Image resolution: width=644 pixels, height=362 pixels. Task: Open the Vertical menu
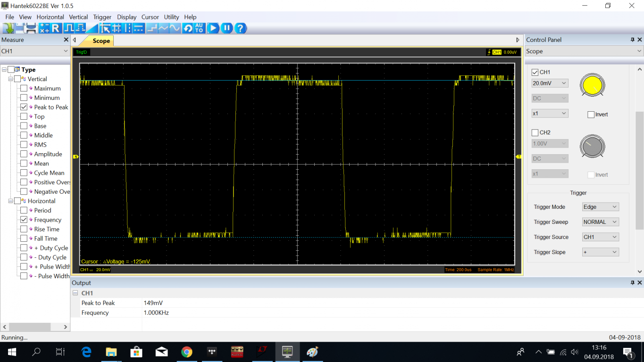78,17
